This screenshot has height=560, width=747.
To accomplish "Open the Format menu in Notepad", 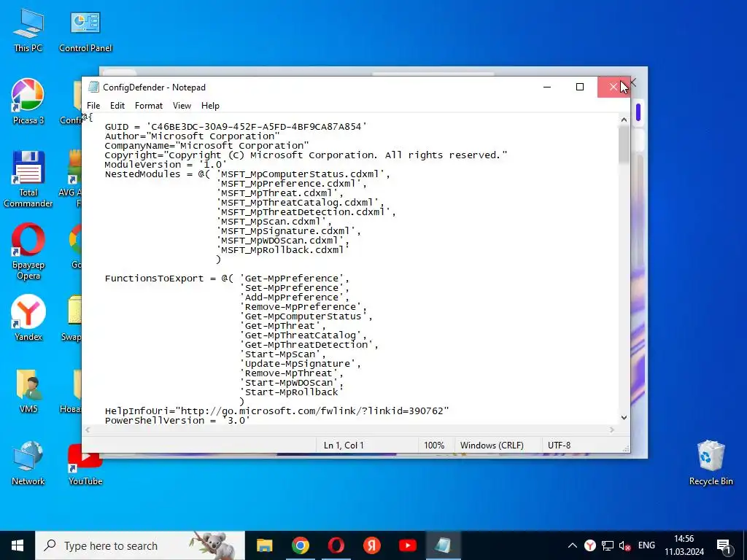I will [x=149, y=106].
